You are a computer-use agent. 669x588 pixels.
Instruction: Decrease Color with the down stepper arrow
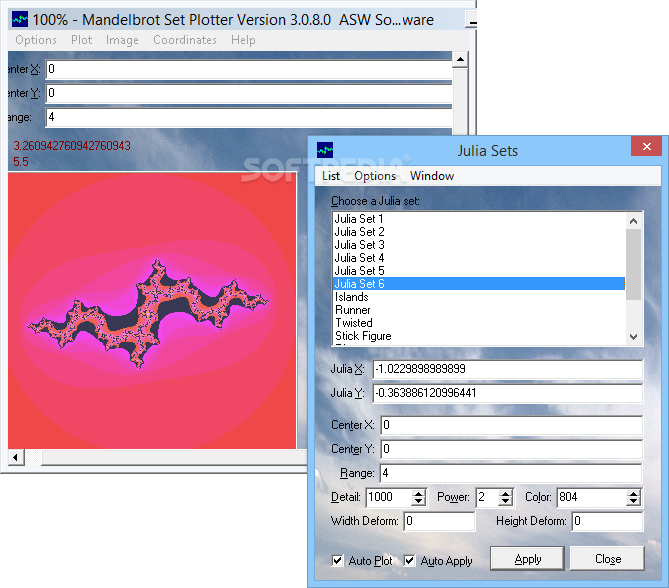tap(634, 502)
